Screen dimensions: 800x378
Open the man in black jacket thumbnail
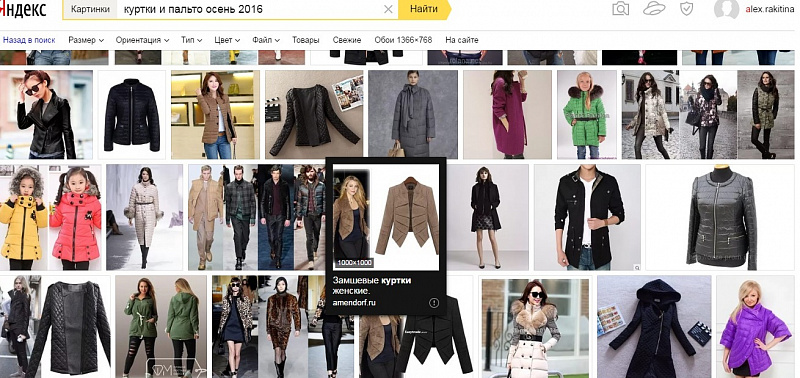tap(587, 217)
